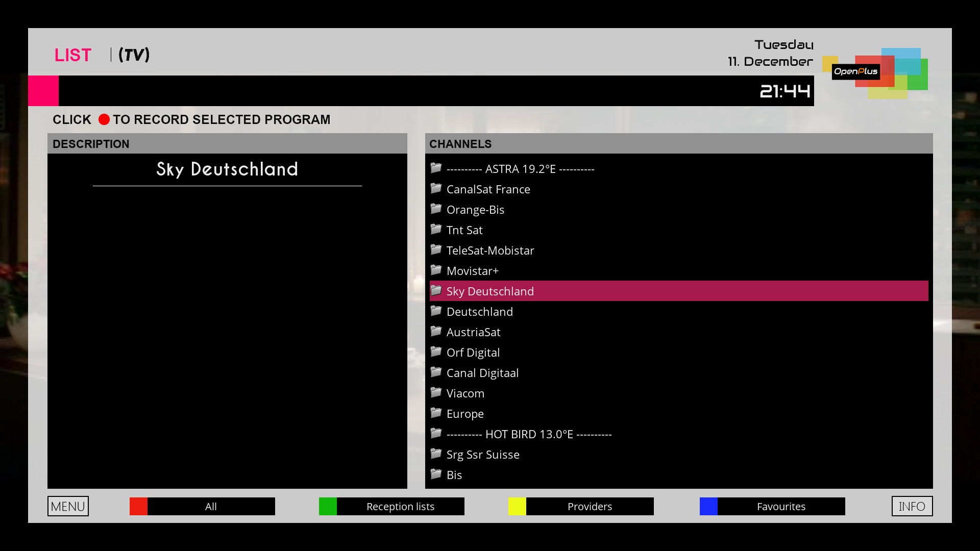Select the Viacom bouquet

pos(679,393)
